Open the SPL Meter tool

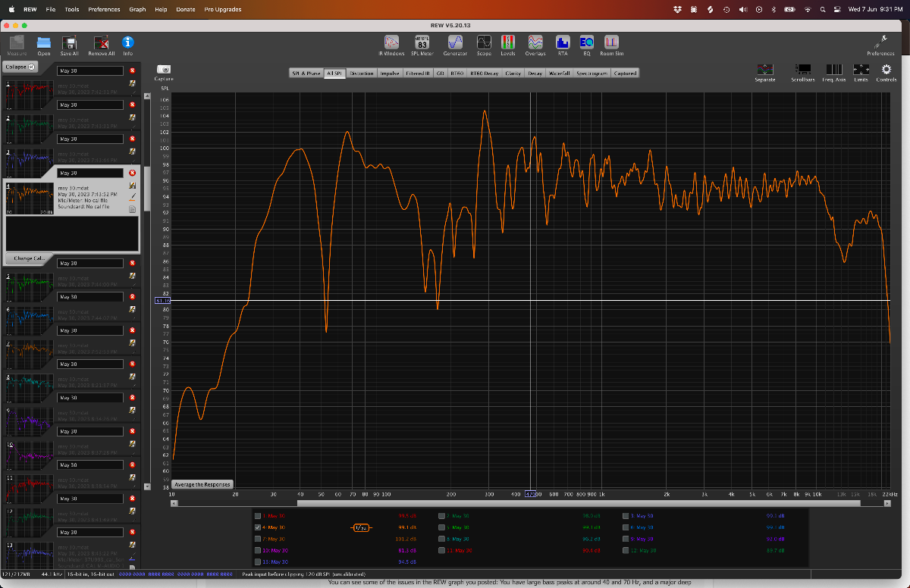tap(422, 45)
